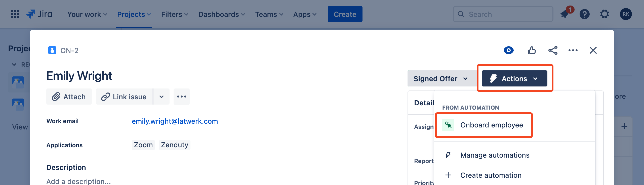Click the Zenduty application tag
Viewport: 644px width, 185px height.
[175, 145]
